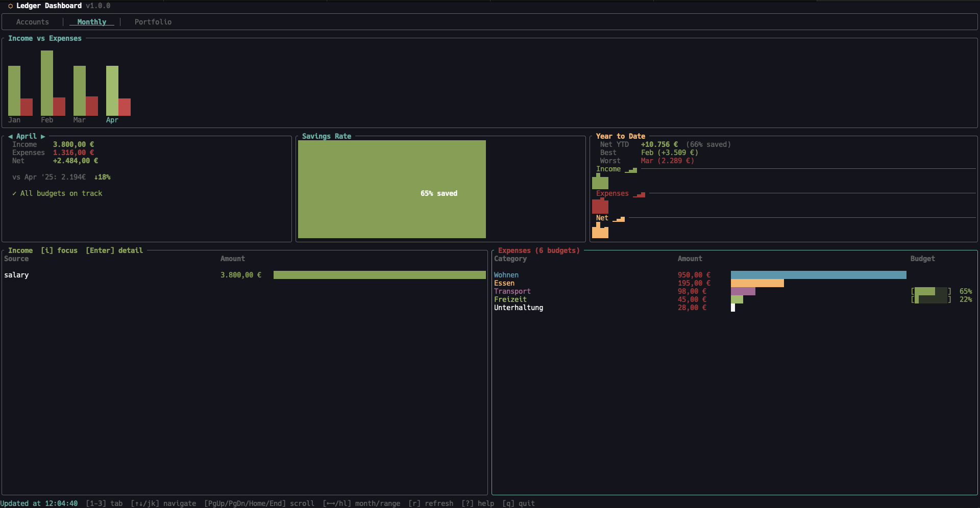The image size is (980, 508).
Task: Expand the Expenses (6 budgets) panel header
Action: [x=538, y=250]
